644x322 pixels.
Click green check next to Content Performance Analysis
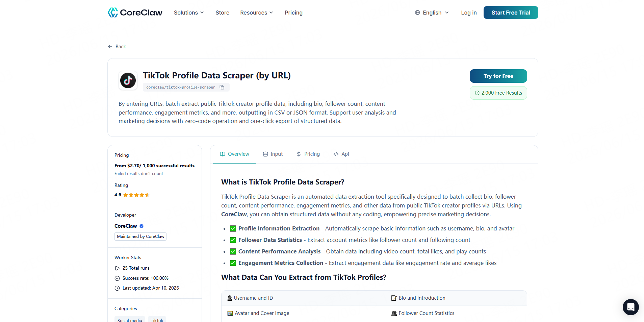click(x=233, y=252)
